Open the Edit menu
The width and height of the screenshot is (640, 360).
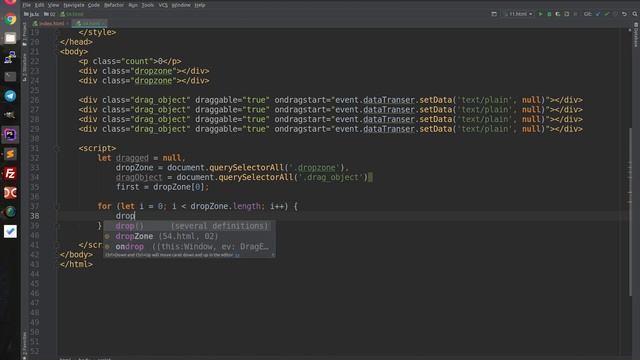[x=39, y=5]
